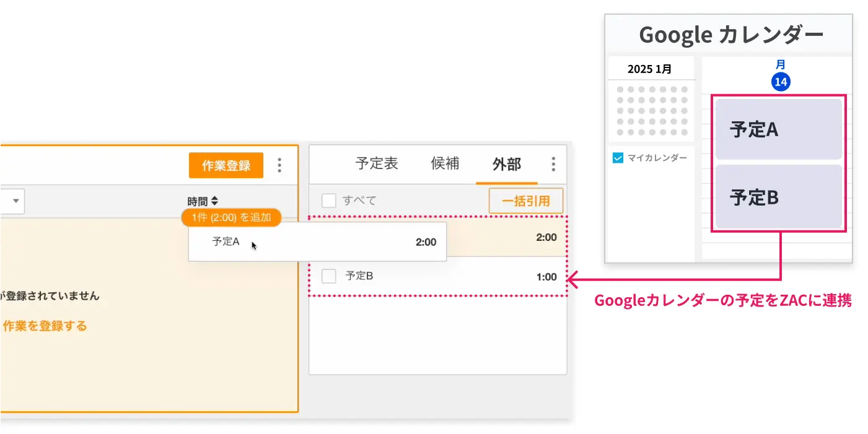Open the dropdown arrow left of 時間

[15, 201]
